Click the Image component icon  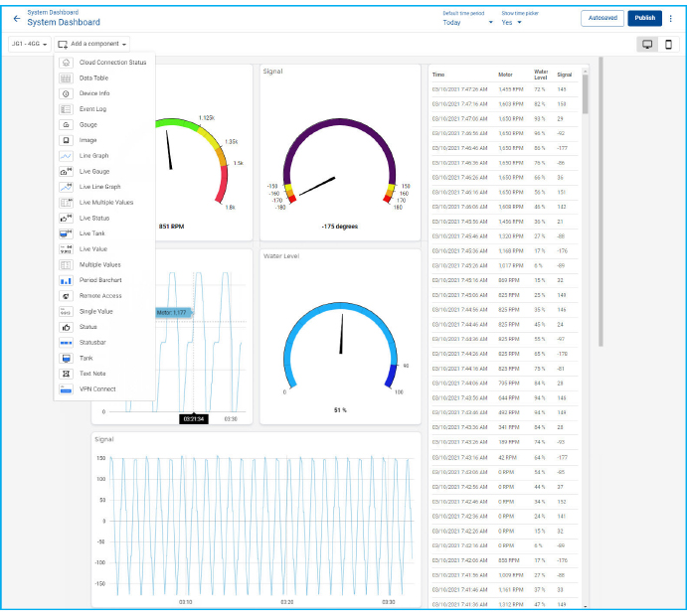click(x=66, y=140)
